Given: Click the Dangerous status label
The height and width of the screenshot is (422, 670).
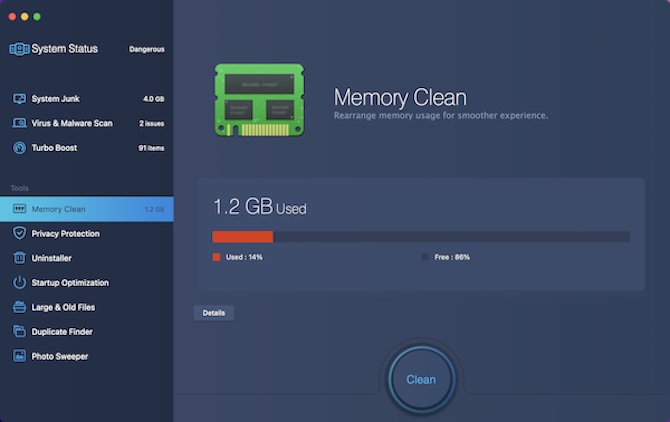Looking at the screenshot, I should (x=147, y=50).
